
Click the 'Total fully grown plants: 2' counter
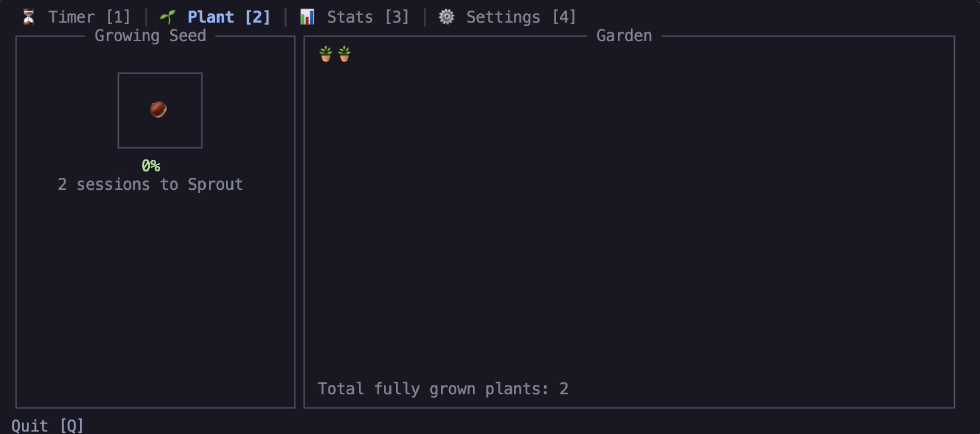(x=443, y=389)
